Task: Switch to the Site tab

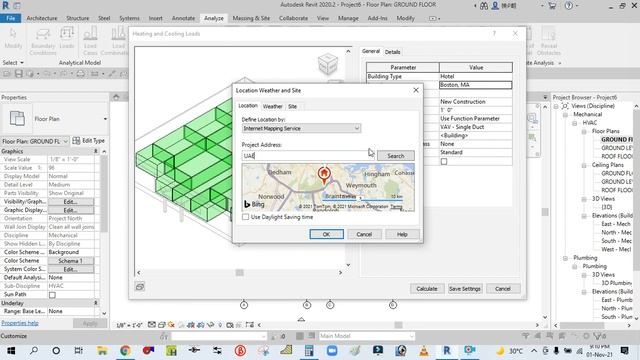Action: tap(292, 106)
